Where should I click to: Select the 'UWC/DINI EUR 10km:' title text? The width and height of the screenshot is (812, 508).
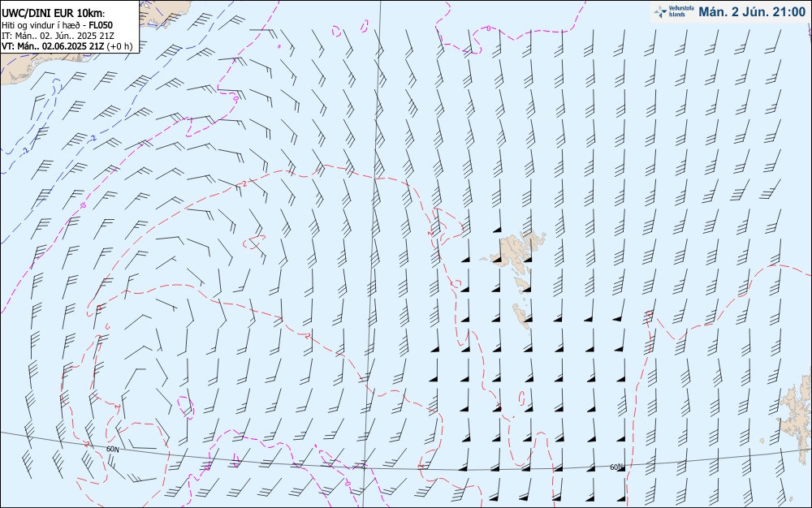(x=54, y=14)
